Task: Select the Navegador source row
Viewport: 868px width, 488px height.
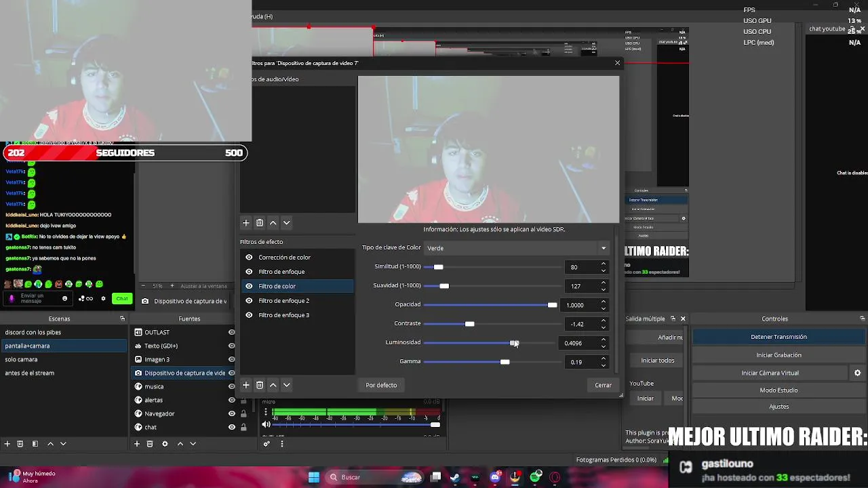Action: [184, 413]
